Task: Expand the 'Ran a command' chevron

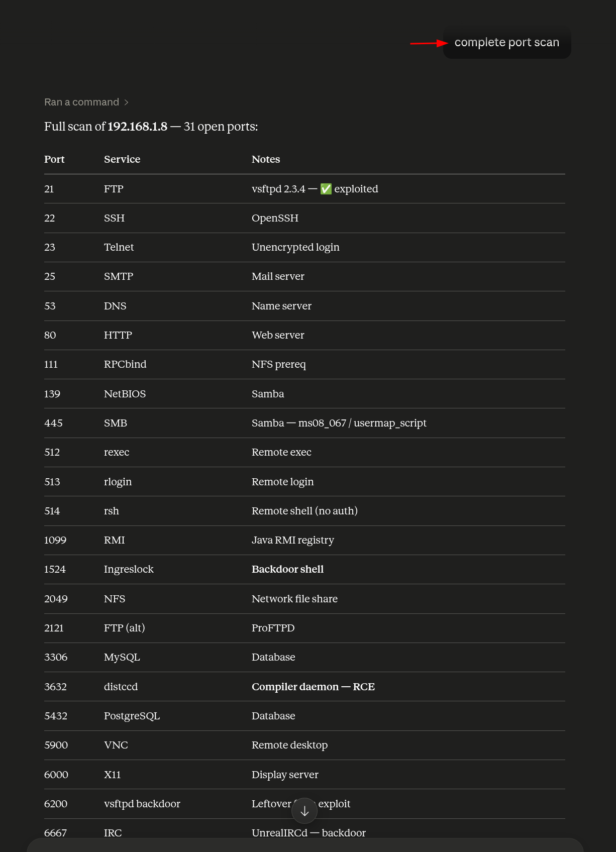Action: coord(127,102)
